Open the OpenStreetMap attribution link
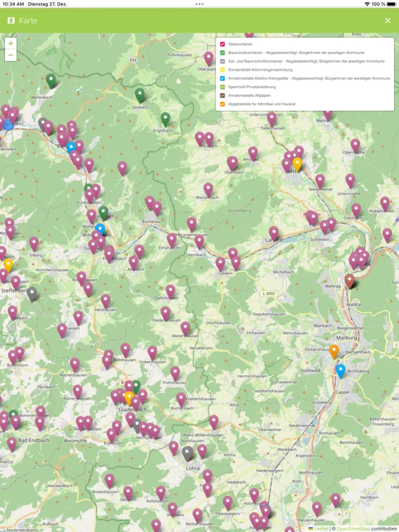The image size is (399, 532). point(353,529)
